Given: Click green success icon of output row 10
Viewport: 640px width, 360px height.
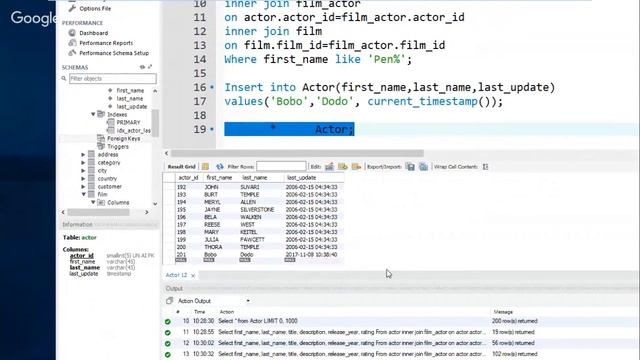Looking at the screenshot, I should pyautogui.click(x=168, y=322).
